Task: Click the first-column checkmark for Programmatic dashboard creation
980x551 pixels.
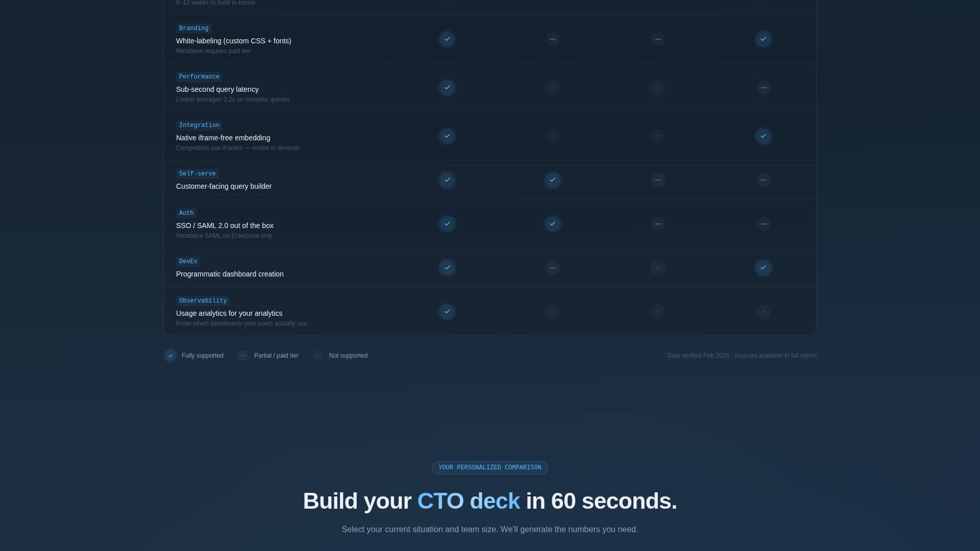Action: tap(447, 268)
